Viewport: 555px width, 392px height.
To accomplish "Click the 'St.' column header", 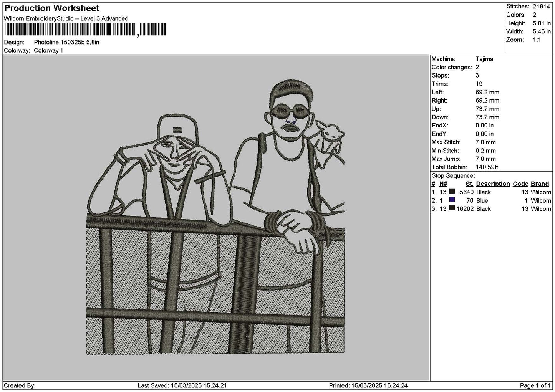I will pos(469,184).
